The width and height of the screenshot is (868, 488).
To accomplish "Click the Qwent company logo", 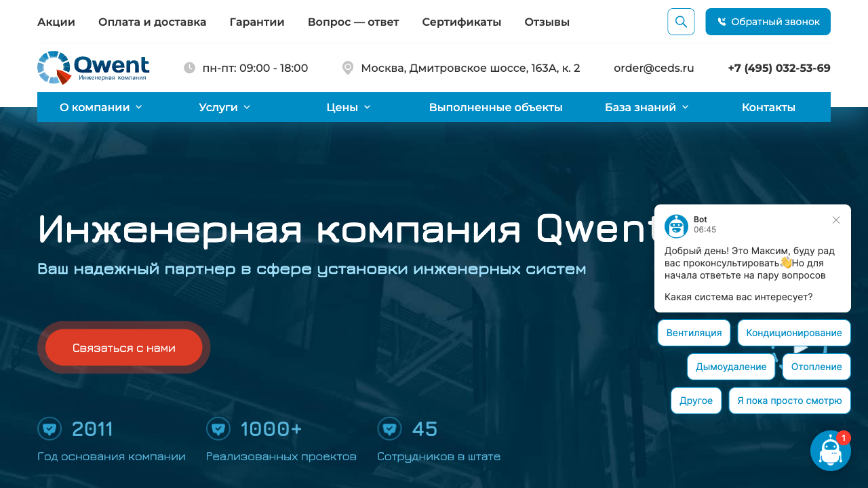I will click(94, 68).
